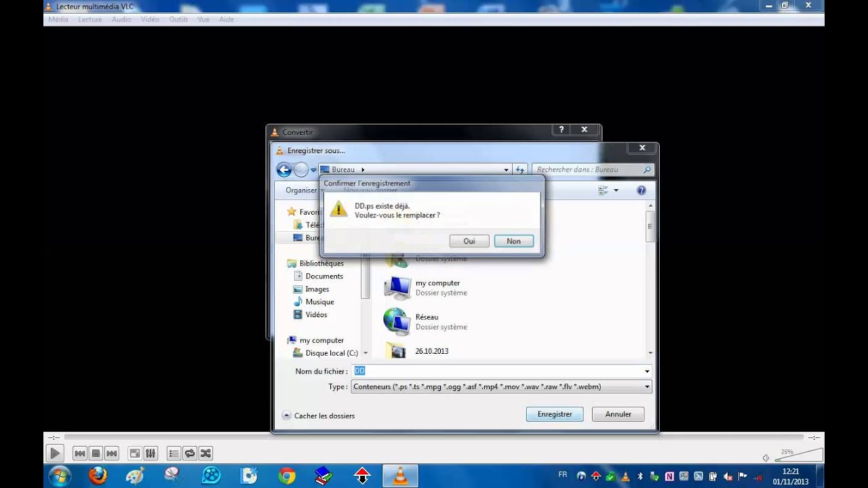
Task: Open the view options dropdown arrow
Action: (616, 190)
